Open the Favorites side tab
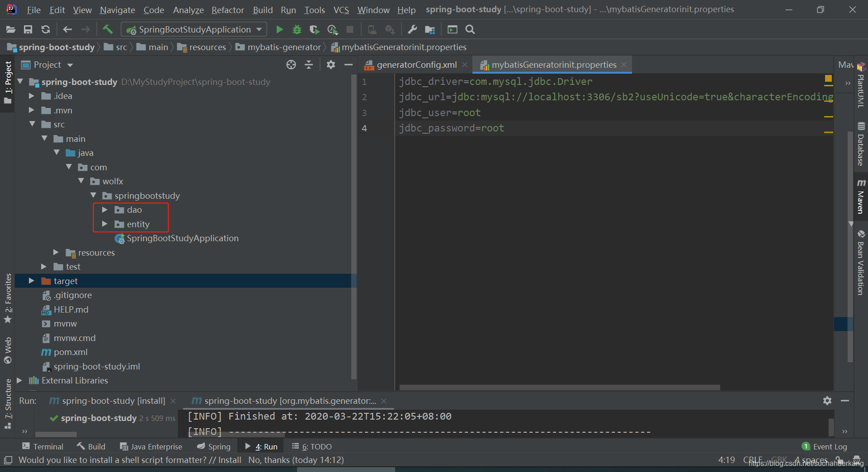 tap(8, 298)
